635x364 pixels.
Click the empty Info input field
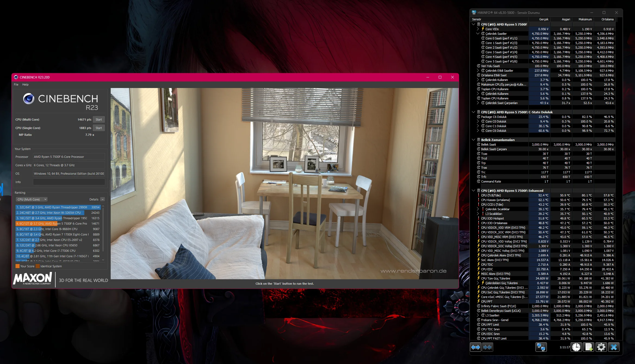click(69, 182)
